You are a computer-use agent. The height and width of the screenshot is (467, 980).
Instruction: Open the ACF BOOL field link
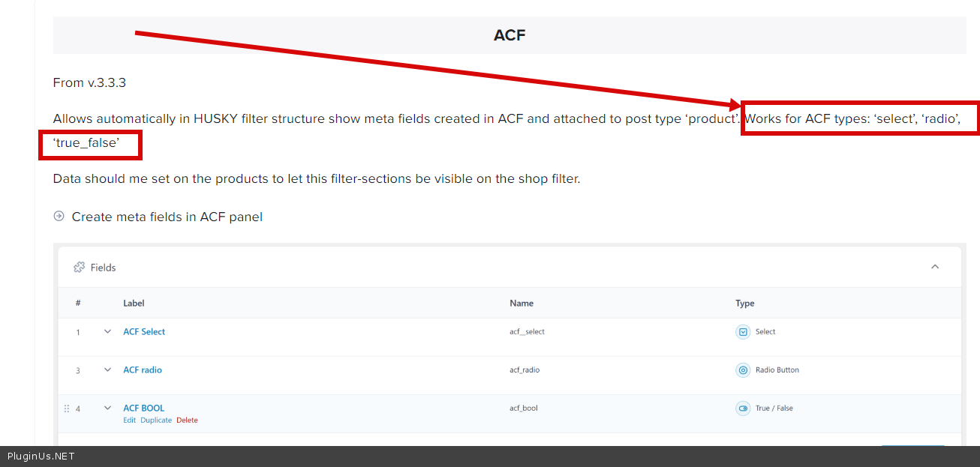pos(143,408)
